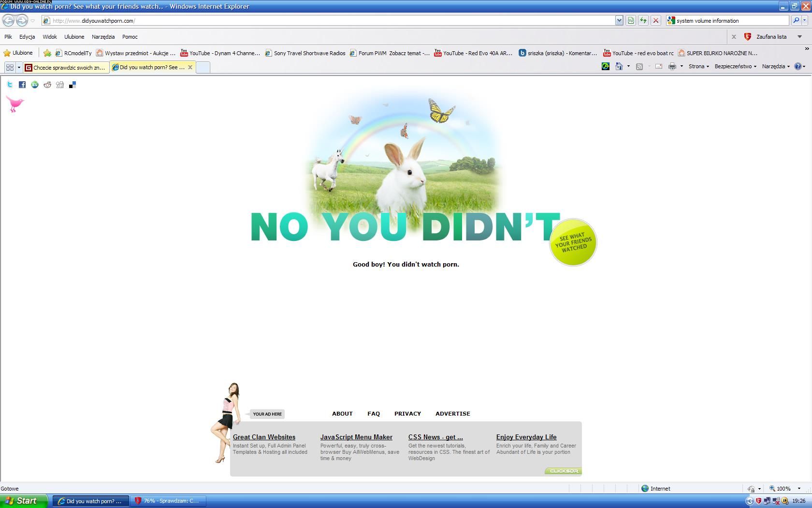Click the Twitter share icon
Image resolution: width=812 pixels, height=508 pixels.
pos(10,85)
